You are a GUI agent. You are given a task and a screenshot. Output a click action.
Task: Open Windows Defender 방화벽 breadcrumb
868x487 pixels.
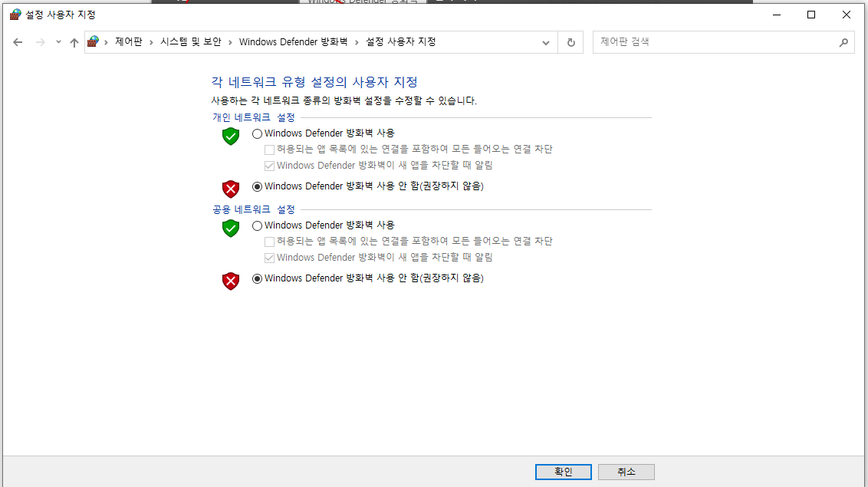(x=294, y=41)
